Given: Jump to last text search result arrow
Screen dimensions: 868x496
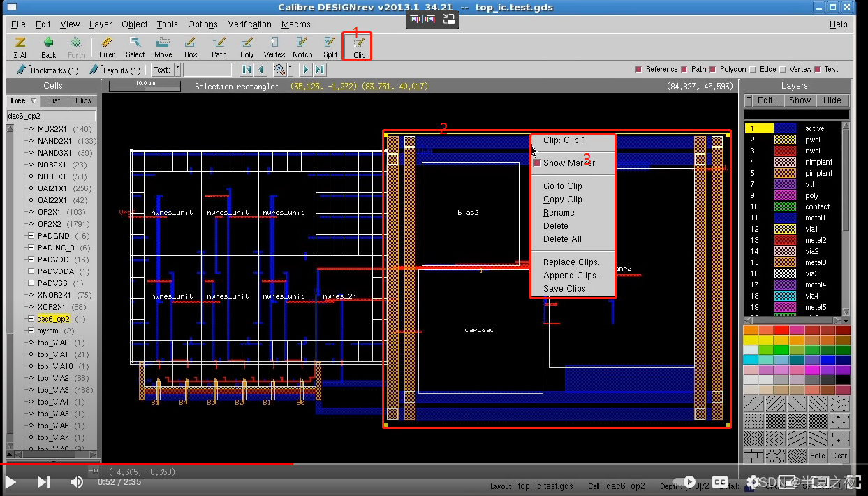Looking at the screenshot, I should click(x=319, y=70).
